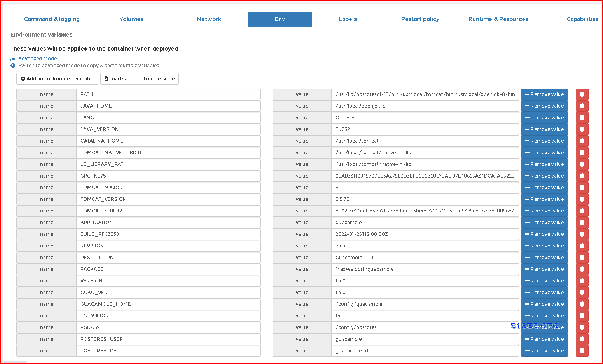Click the GUAC_VER name field
Image resolution: width=603 pixels, height=364 pixels.
pyautogui.click(x=168, y=293)
